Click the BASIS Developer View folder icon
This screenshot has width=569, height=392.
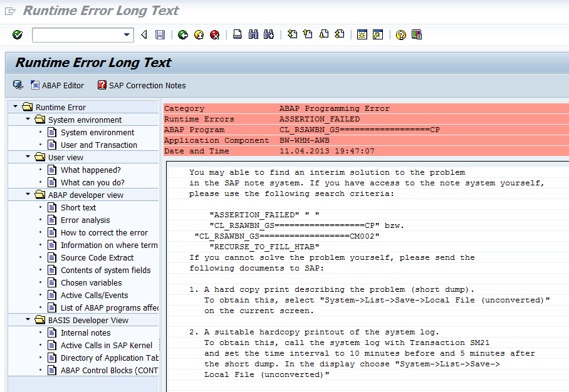pos(40,320)
